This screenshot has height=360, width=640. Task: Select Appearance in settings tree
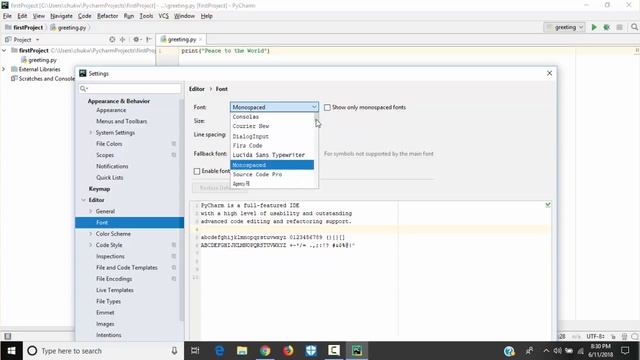(x=111, y=110)
